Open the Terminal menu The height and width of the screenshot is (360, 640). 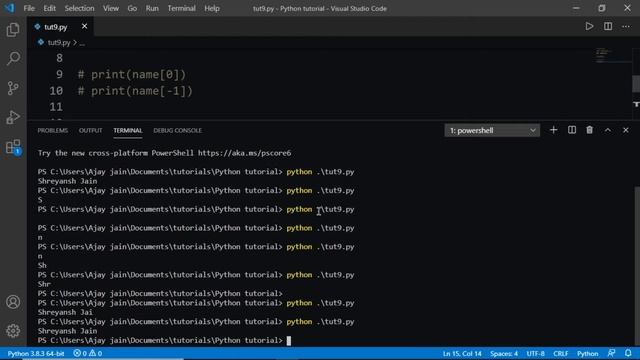pos(181,8)
